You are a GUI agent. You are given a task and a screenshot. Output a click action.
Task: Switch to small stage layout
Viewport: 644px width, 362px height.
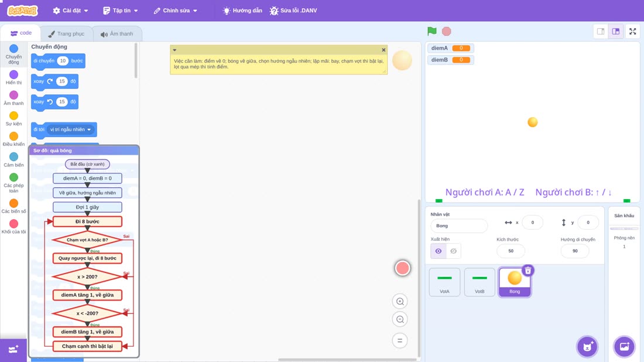601,31
